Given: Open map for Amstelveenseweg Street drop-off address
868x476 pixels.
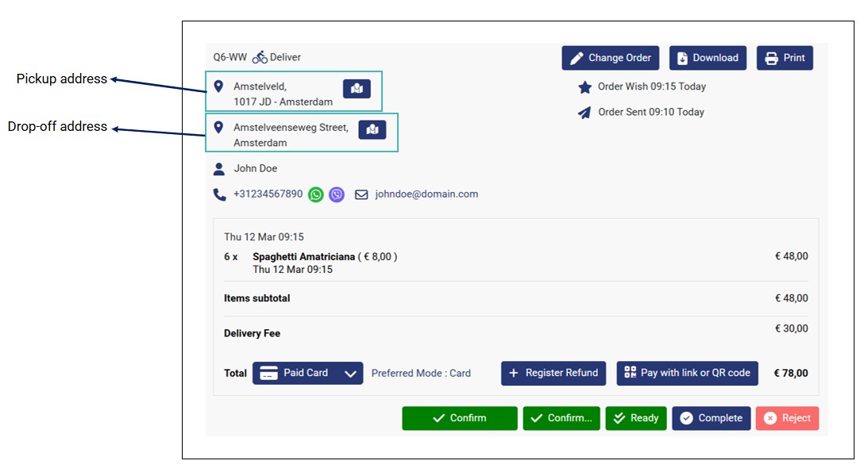Looking at the screenshot, I should (372, 129).
